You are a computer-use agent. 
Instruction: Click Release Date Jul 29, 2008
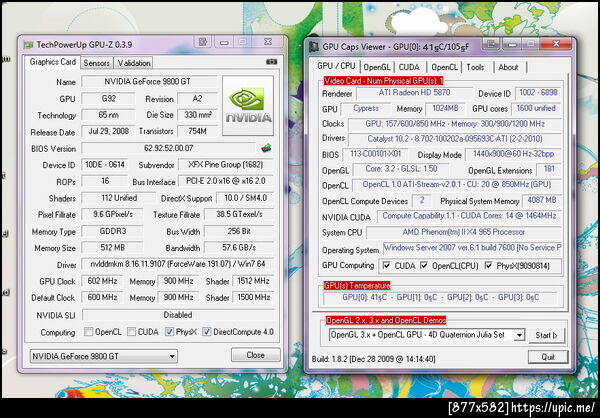coord(108,131)
